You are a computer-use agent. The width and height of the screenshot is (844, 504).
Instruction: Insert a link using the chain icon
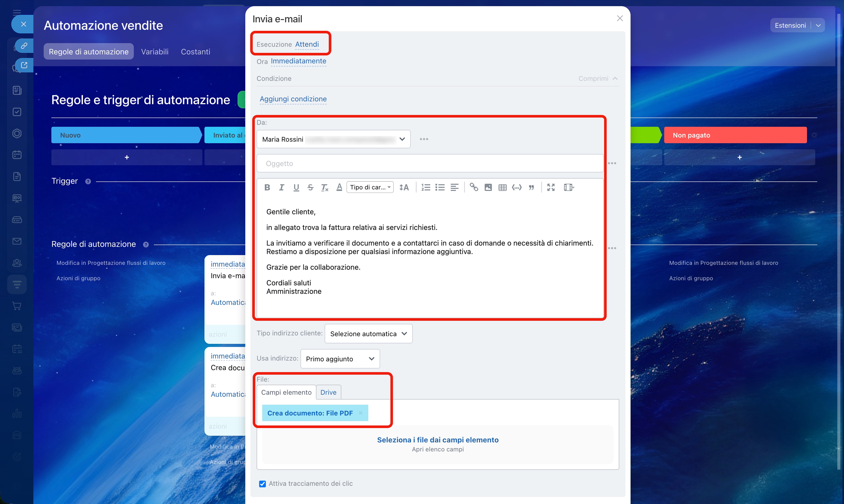tap(474, 187)
